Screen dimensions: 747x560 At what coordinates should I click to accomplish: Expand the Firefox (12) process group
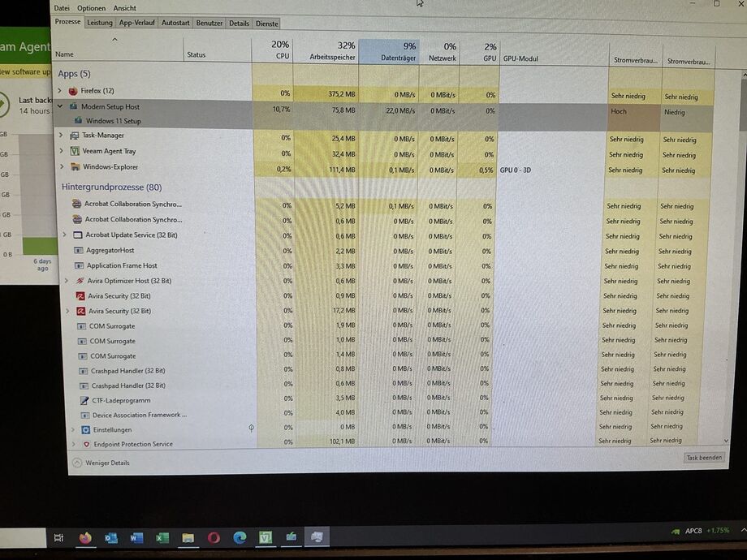tap(59, 91)
